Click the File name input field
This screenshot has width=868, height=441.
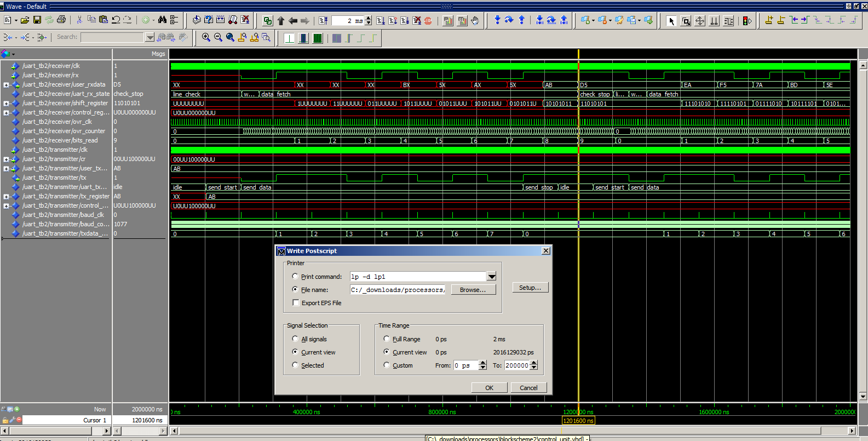398,290
